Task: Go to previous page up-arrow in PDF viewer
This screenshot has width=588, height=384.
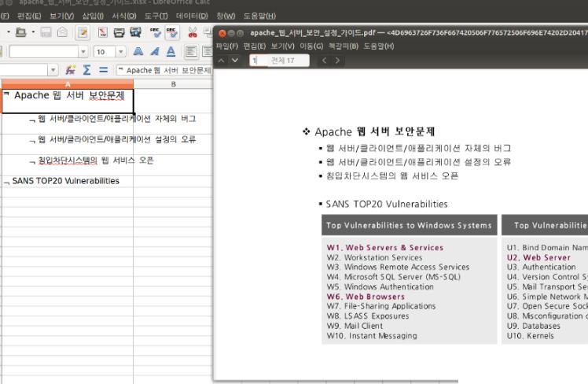Action: tap(221, 61)
